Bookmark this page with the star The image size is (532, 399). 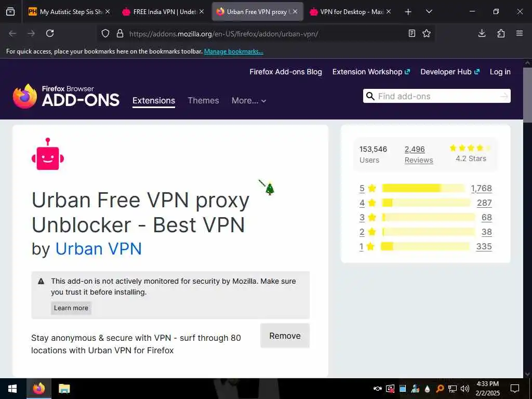coord(427,33)
